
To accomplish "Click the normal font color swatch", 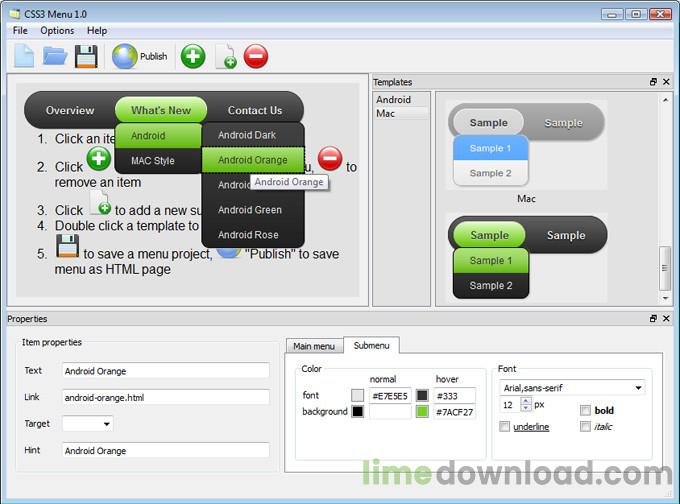I will pos(357,395).
